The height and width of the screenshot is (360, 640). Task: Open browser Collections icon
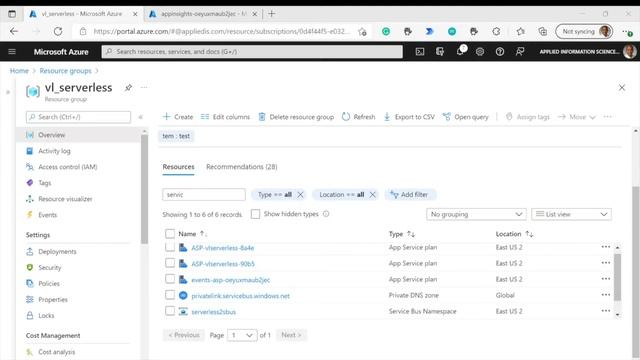542,31
